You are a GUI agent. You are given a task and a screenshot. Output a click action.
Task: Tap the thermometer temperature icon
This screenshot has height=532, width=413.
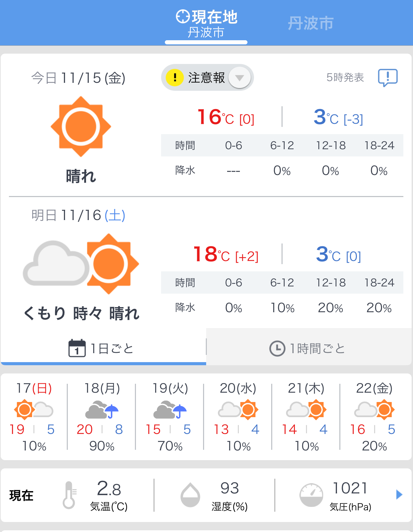(69, 495)
